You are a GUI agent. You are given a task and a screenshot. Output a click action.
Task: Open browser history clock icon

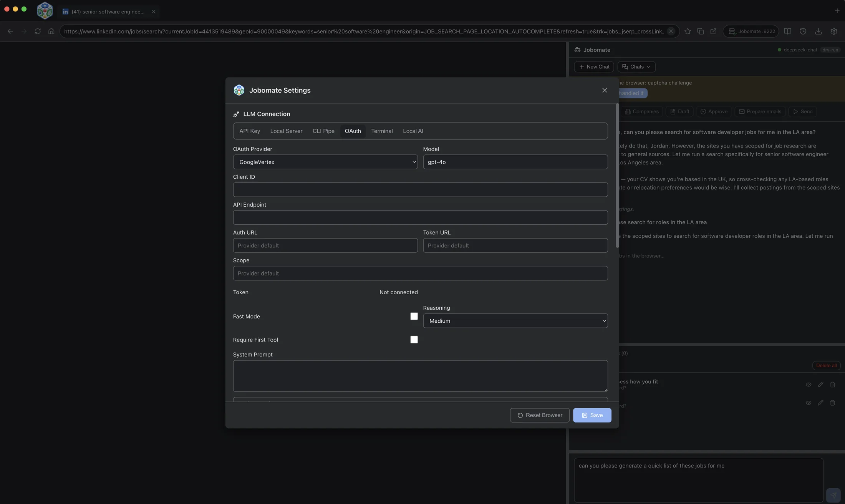[x=803, y=31]
